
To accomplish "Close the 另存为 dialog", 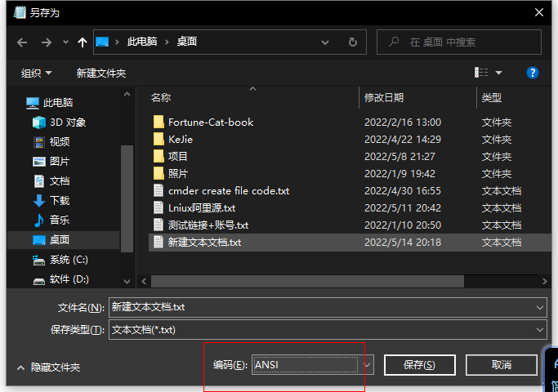I will click(x=538, y=12).
